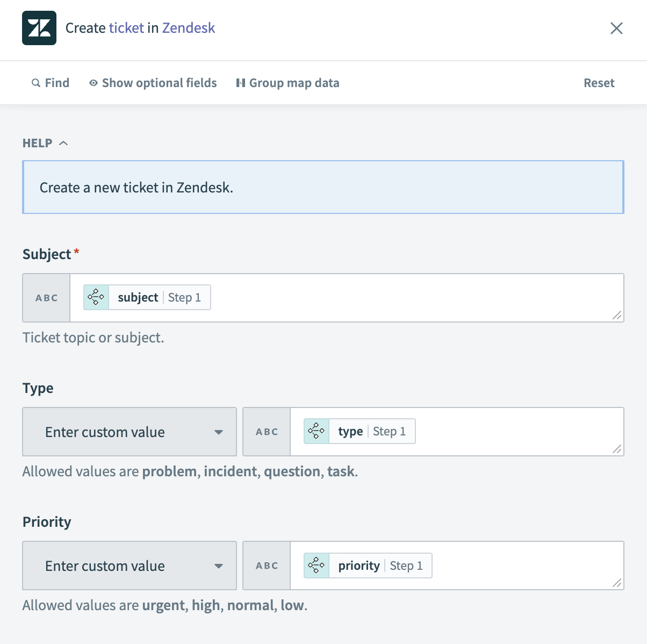Open the Type custom value dropdown
The height and width of the screenshot is (644, 647).
[x=130, y=432]
